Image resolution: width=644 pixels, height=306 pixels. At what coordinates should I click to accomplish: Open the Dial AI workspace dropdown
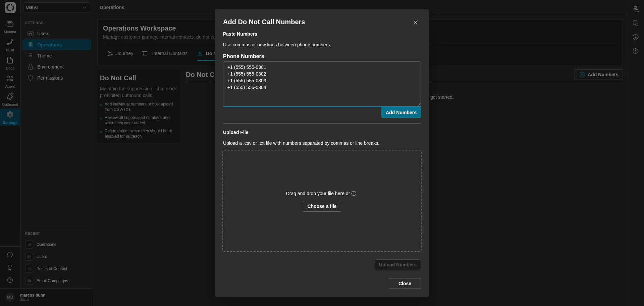[57, 7]
